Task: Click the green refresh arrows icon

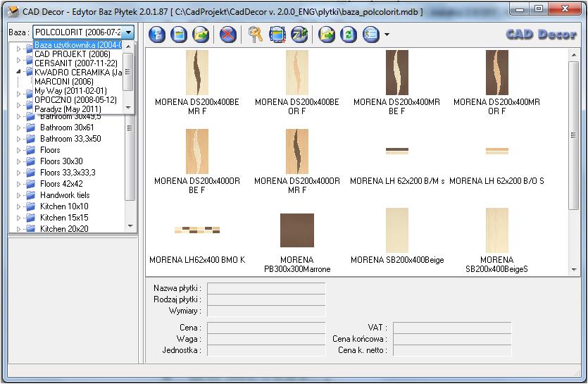Action: point(349,35)
